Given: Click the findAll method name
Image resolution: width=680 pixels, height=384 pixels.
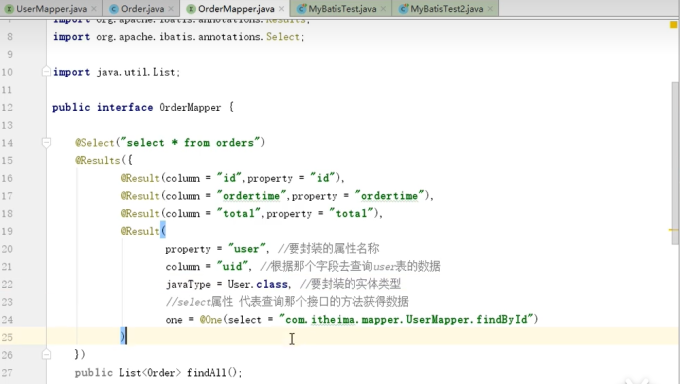Looking at the screenshot, I should click(x=208, y=372).
